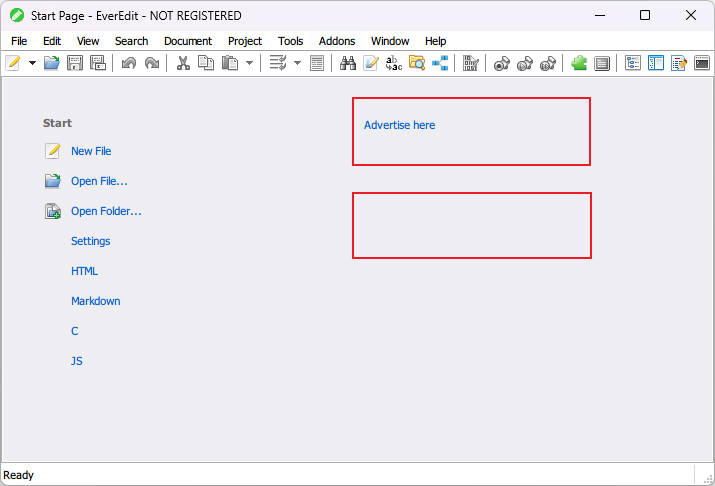Open Replace with the ab-ac icon
Viewport: 715px width, 486px height.
pyautogui.click(x=394, y=63)
